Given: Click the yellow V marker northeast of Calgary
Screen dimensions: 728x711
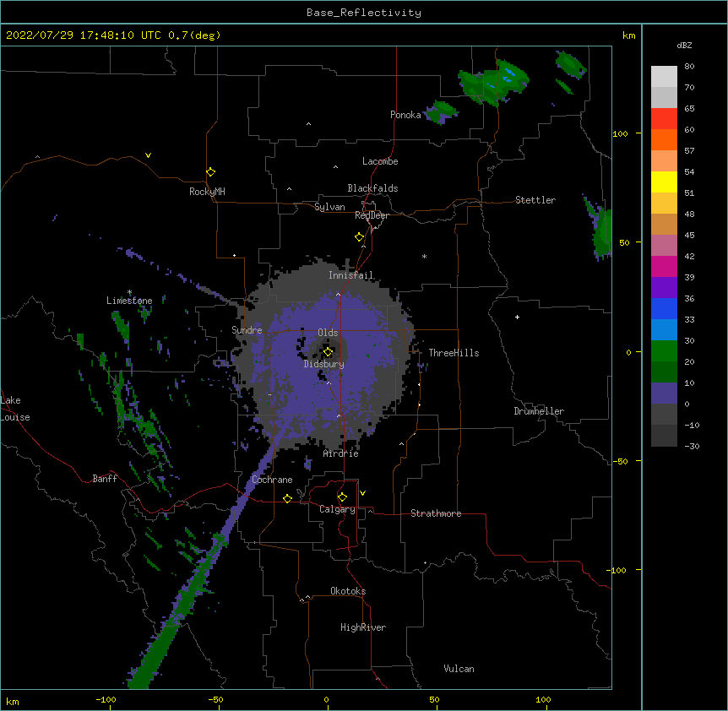Looking at the screenshot, I should 362,493.
